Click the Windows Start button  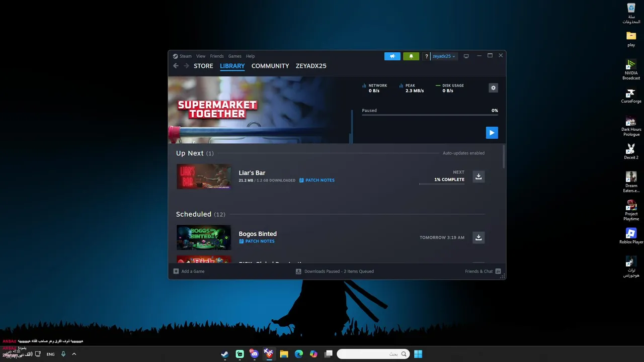pos(418,354)
